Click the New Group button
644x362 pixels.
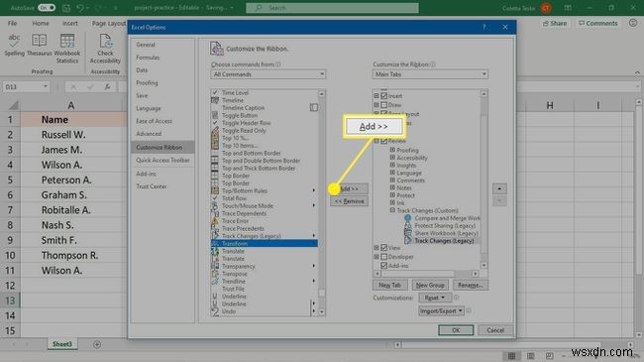point(430,285)
